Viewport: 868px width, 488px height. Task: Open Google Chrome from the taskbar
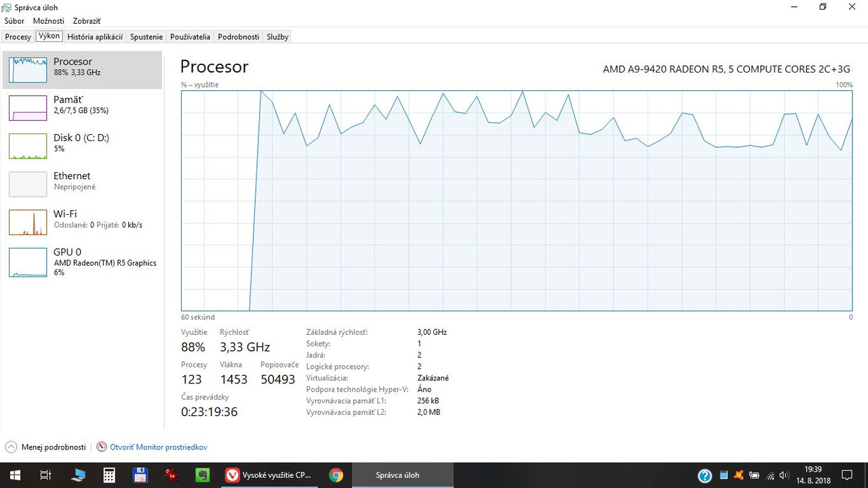click(x=336, y=475)
